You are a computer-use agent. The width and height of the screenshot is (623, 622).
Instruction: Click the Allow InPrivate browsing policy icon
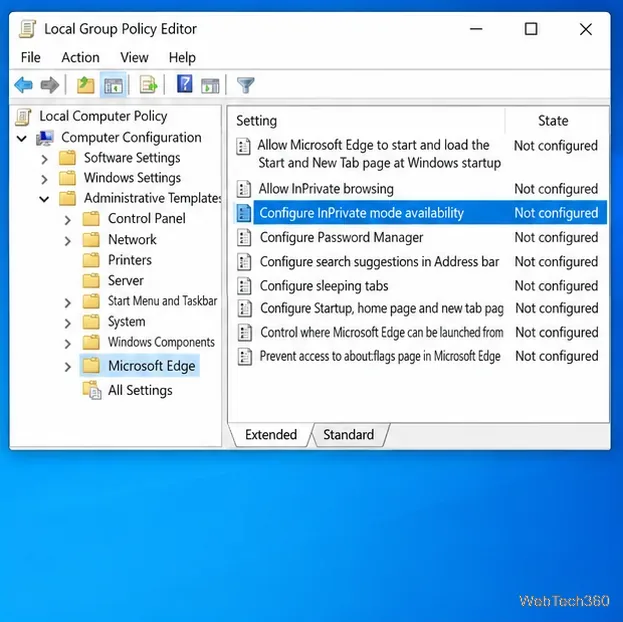[244, 189]
